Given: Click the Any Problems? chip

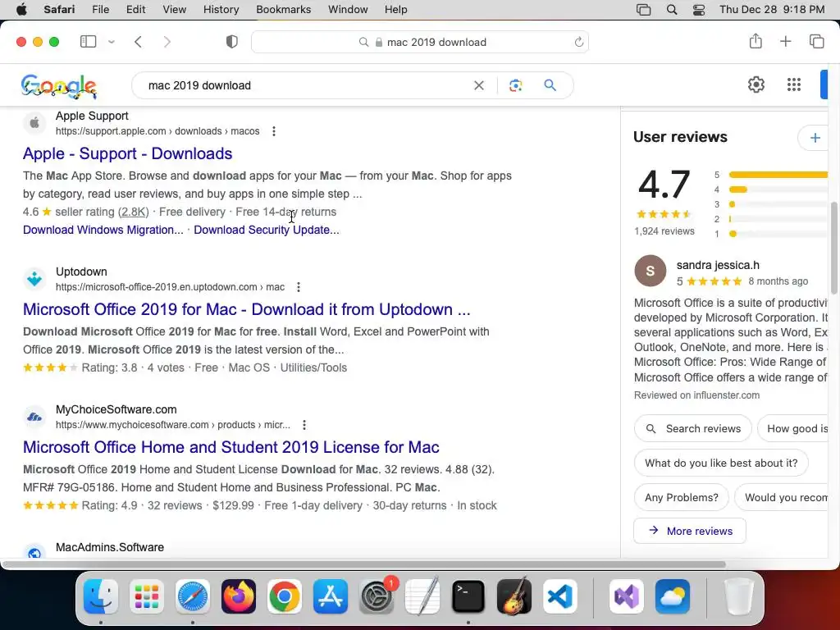Looking at the screenshot, I should [x=682, y=497].
